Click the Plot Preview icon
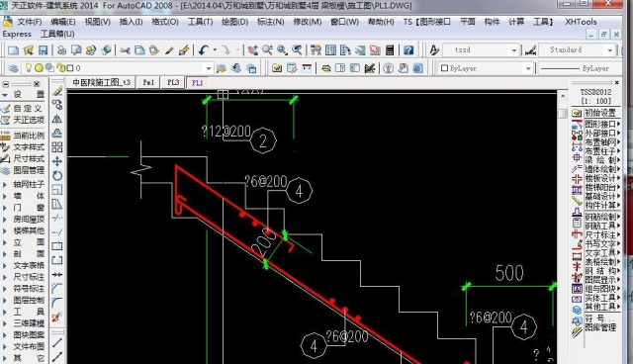Screen dimensions: 633x364 coord(76,50)
